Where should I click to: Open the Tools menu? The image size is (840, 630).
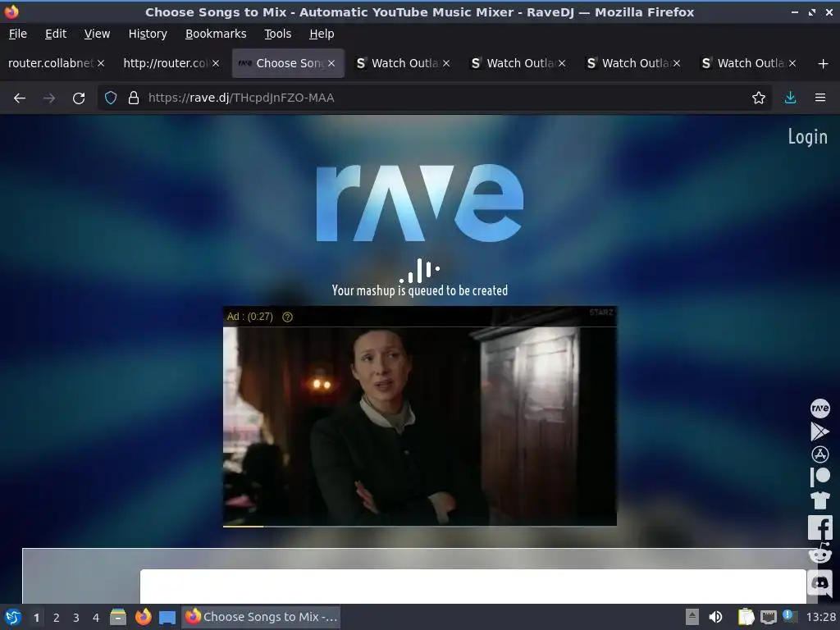[277, 34]
